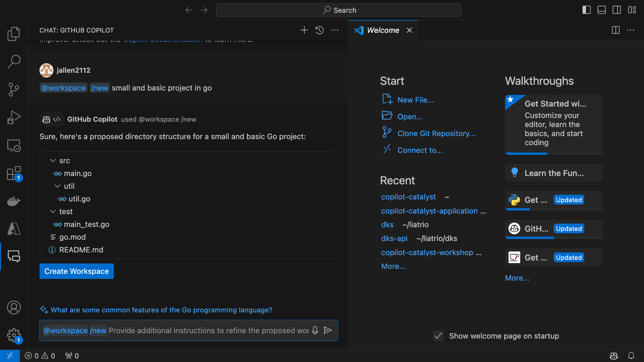Collapse the test folder

point(53,212)
